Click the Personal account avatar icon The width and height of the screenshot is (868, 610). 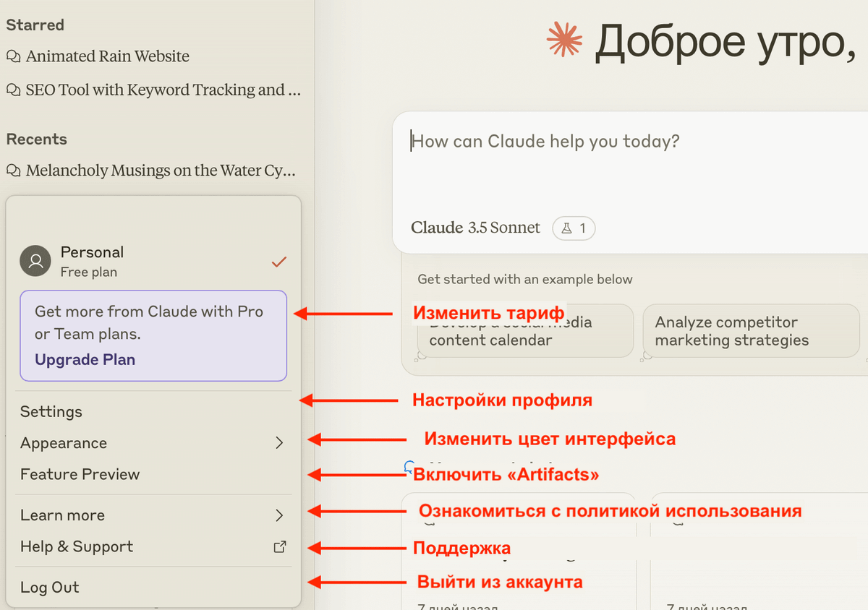[35, 262]
